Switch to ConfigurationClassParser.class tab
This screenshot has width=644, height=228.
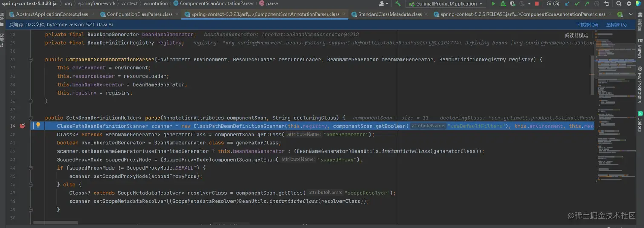[x=140, y=14]
